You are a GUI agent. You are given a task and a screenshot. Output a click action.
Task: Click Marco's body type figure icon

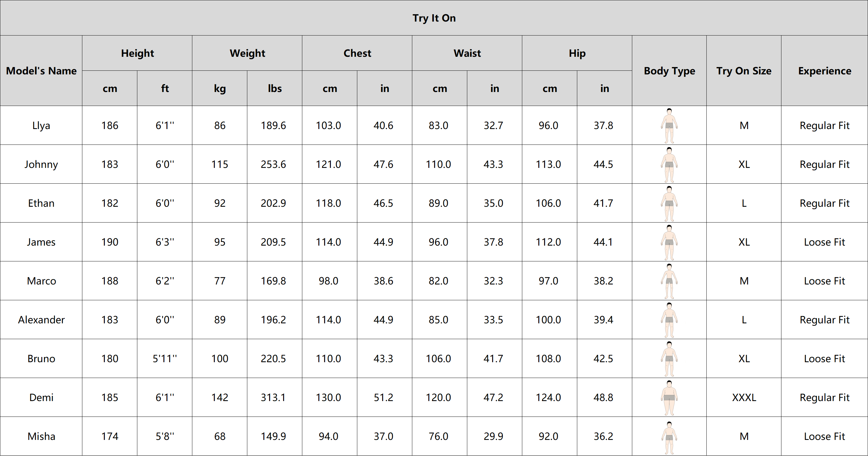(x=669, y=281)
